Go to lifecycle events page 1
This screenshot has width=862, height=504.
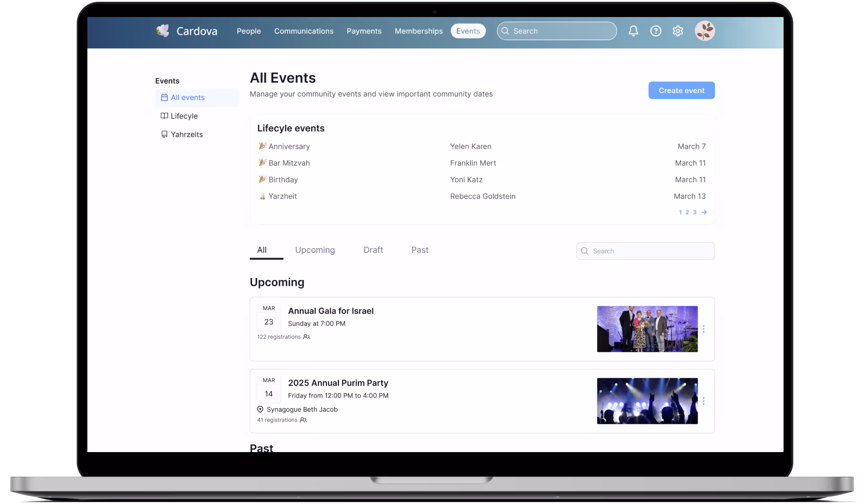click(680, 212)
